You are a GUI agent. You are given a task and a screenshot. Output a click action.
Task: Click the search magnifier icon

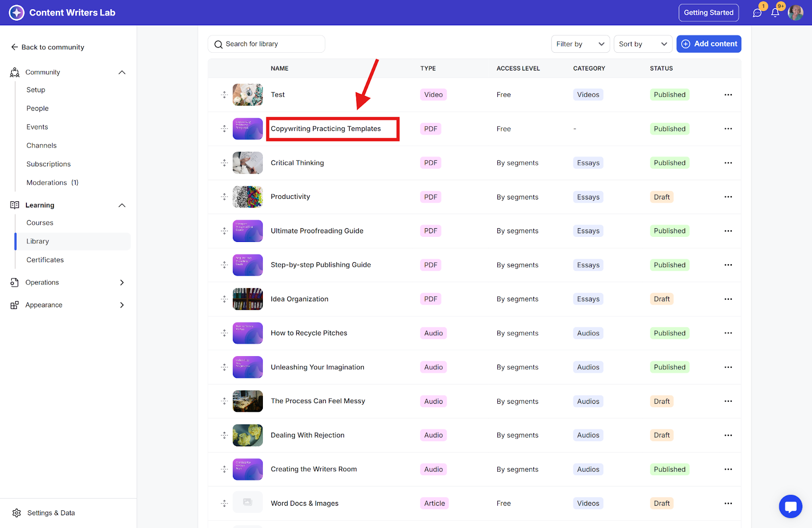(x=218, y=44)
